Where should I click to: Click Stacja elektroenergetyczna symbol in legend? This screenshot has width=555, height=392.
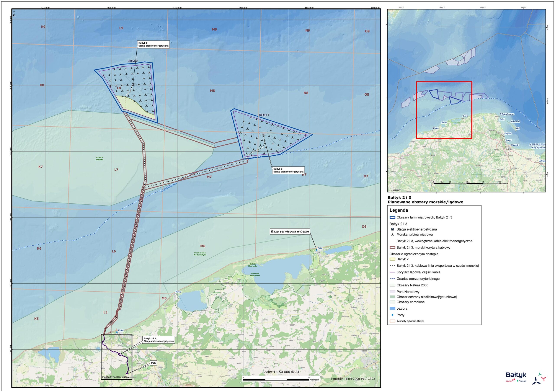click(x=393, y=229)
